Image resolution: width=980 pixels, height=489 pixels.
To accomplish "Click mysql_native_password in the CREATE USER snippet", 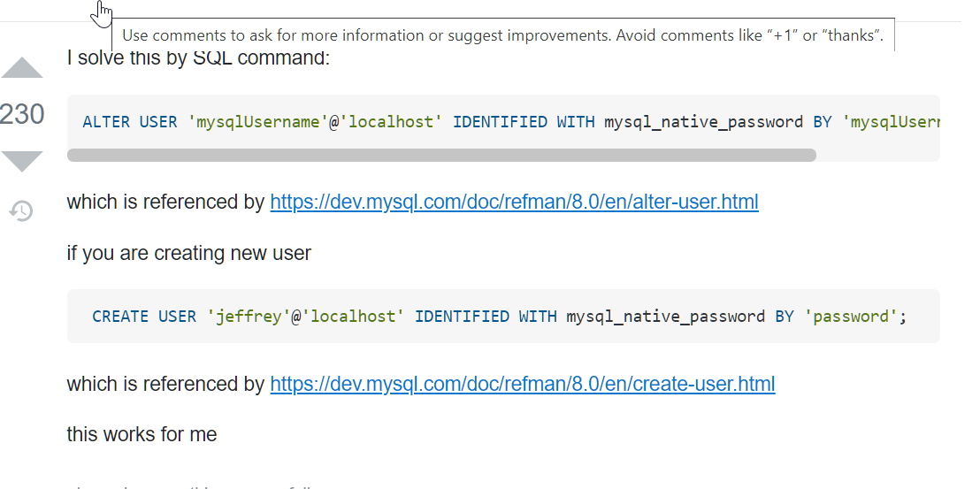I will click(666, 317).
